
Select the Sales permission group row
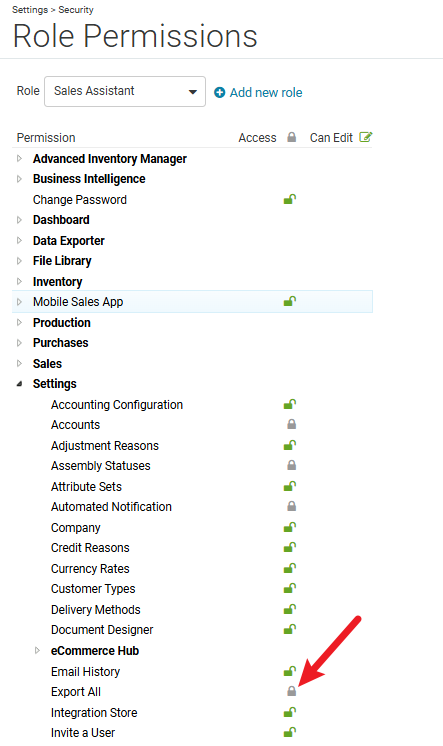(192, 363)
